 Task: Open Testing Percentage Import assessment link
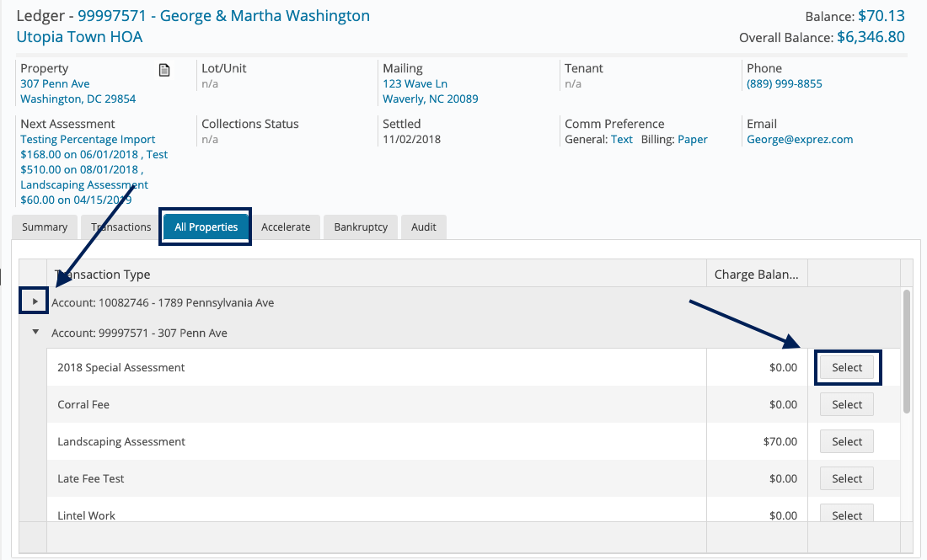click(88, 140)
